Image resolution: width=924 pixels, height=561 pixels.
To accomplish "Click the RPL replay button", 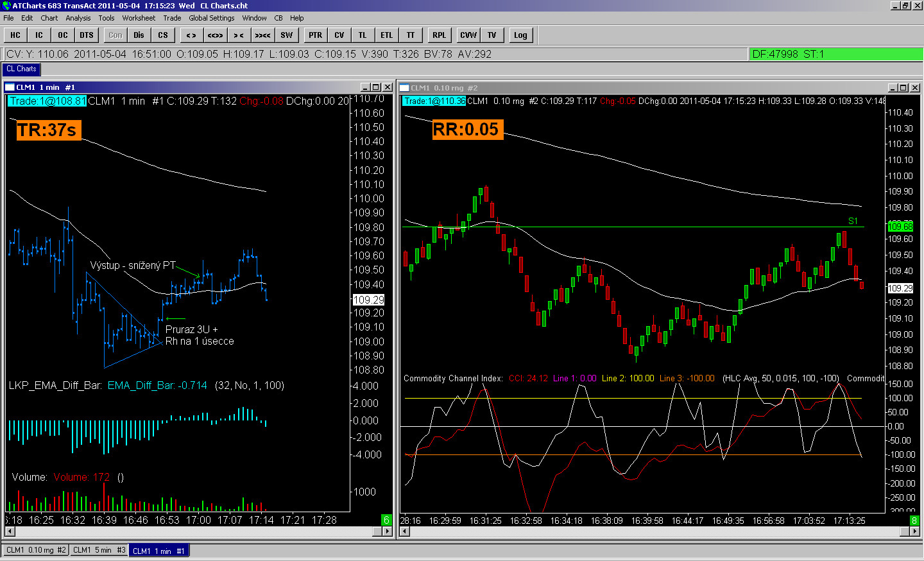I will pos(440,35).
